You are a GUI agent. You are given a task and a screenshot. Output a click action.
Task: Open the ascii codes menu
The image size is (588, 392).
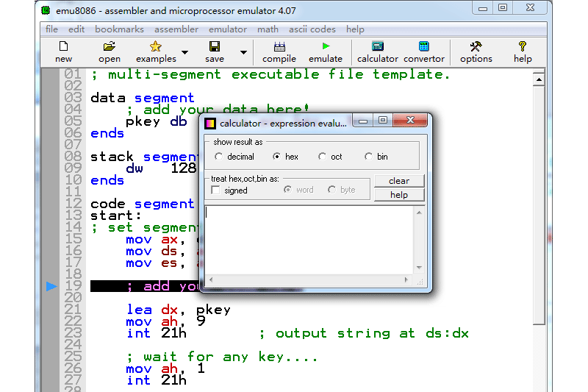tap(312, 29)
